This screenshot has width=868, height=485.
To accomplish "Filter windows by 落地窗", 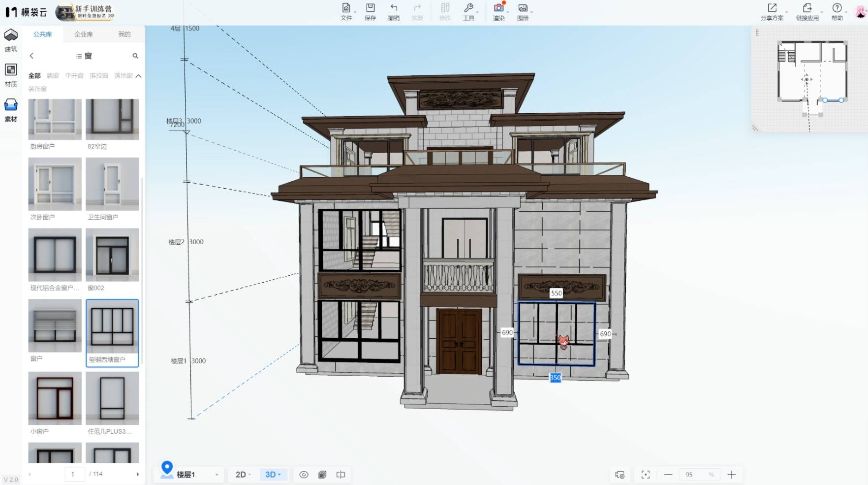I will tap(124, 75).
